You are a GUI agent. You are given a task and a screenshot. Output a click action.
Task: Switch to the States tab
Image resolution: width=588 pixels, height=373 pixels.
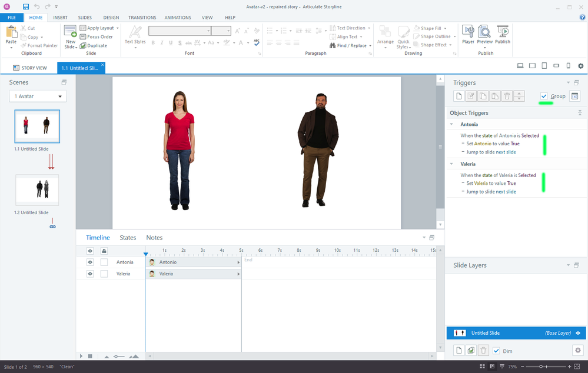click(x=128, y=238)
